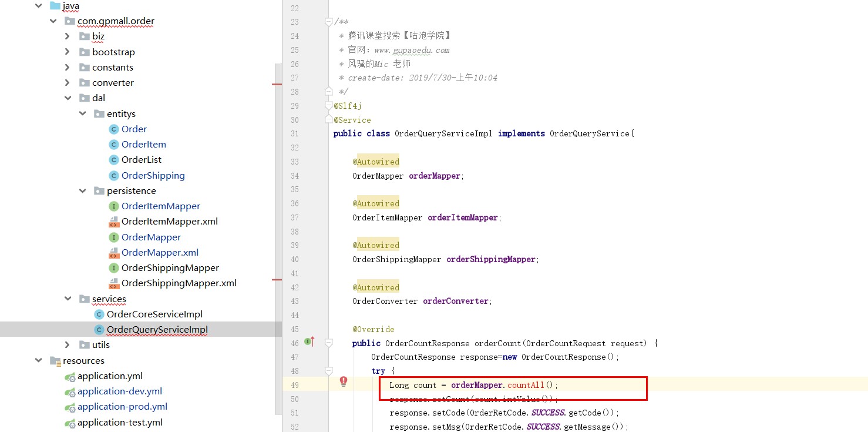Click OrderQueryService interface name in declaration

(589, 133)
